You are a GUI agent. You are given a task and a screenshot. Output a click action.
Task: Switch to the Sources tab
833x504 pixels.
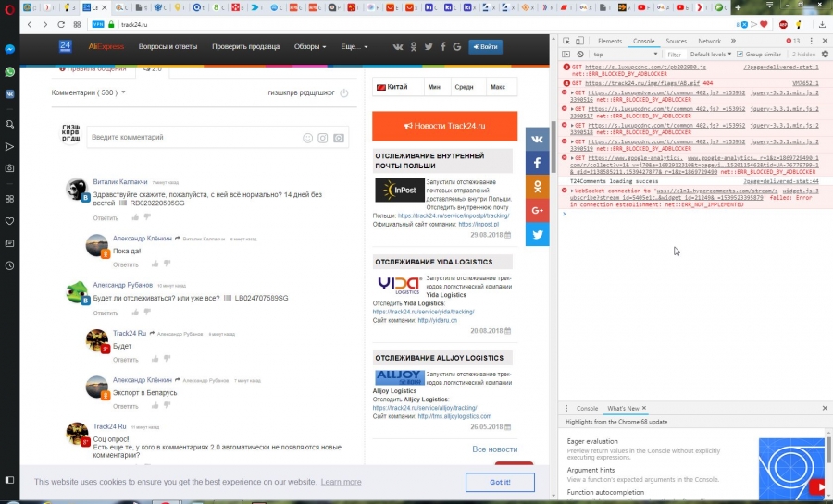[676, 41]
